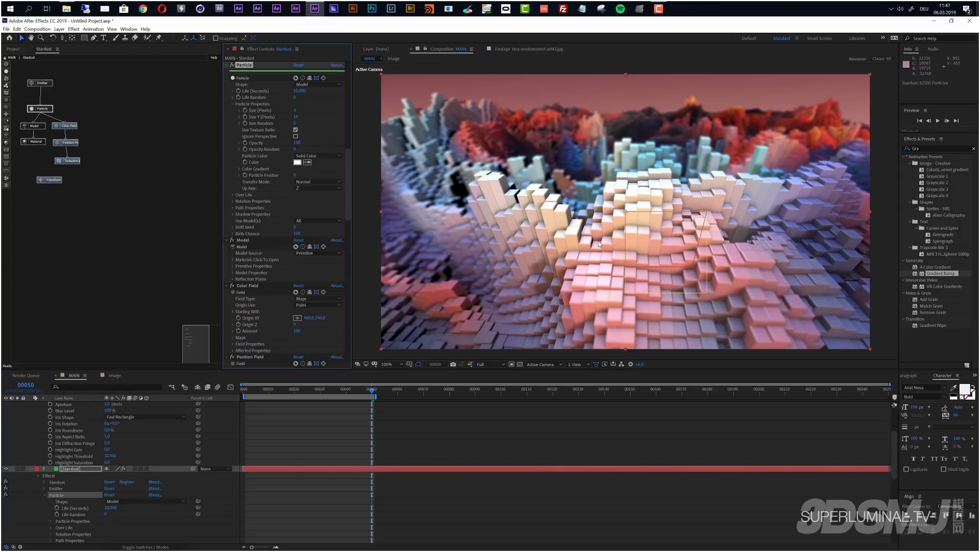Open Transfer Mode Normal dropdown
The image size is (980, 552).
[x=318, y=182]
